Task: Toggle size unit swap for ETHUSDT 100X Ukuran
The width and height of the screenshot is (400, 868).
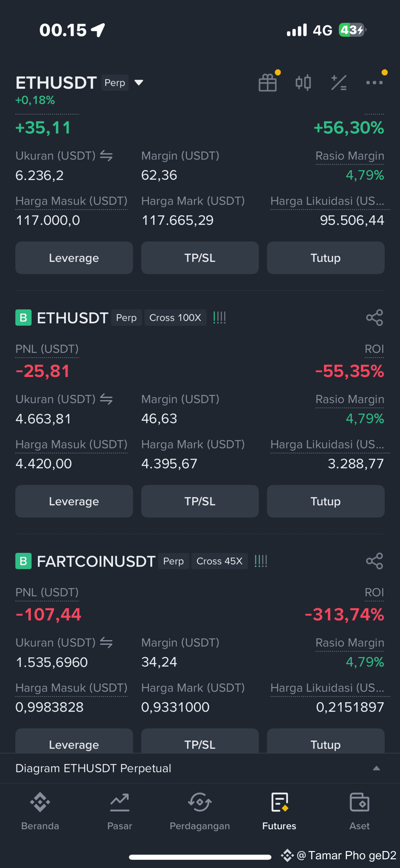Action: click(106, 399)
